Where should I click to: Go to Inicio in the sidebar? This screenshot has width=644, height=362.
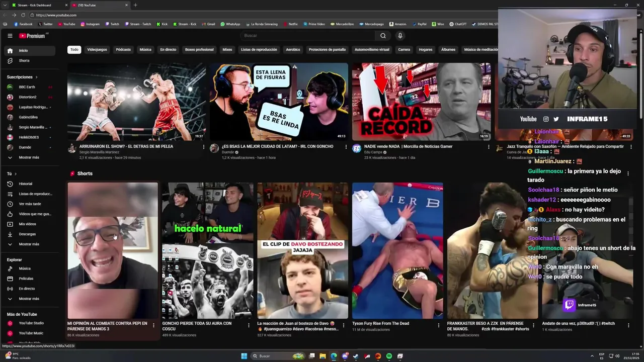pos(30,50)
